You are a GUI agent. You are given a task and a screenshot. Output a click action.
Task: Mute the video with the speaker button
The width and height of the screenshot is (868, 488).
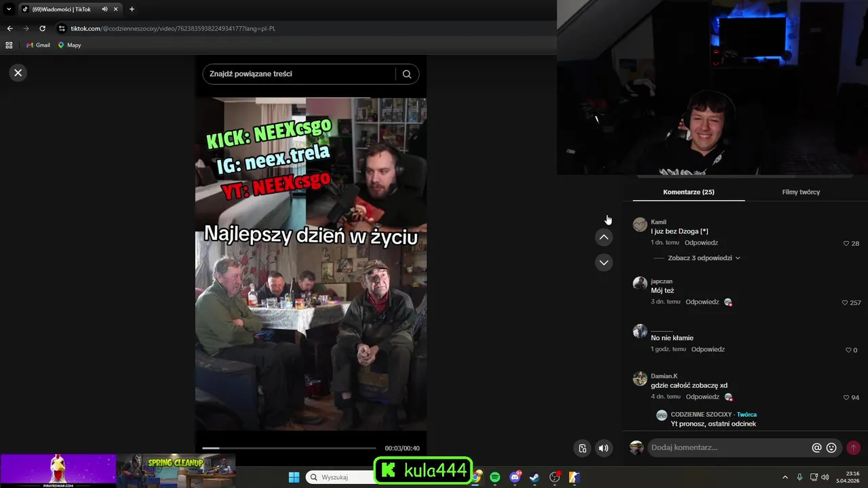(604, 448)
